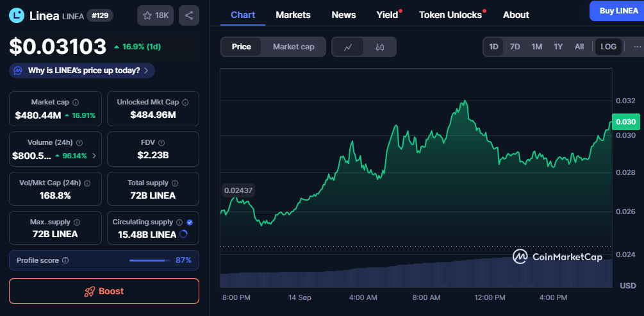The image size is (644, 316).
Task: Expand 'Why is LINEA's price up today?'
Action: (x=82, y=71)
